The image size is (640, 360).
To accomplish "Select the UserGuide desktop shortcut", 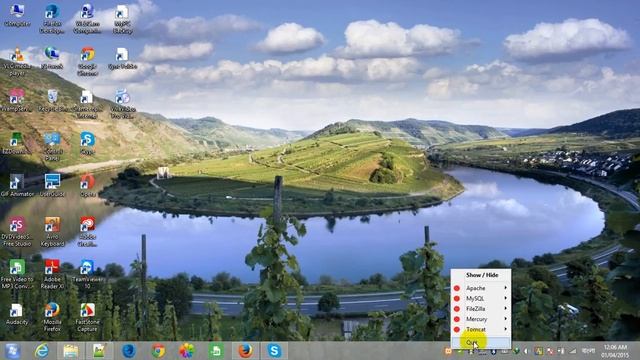I will point(52,186).
